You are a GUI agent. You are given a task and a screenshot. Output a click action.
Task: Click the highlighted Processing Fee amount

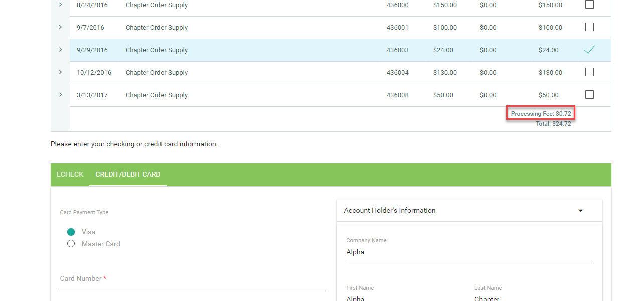(x=540, y=114)
